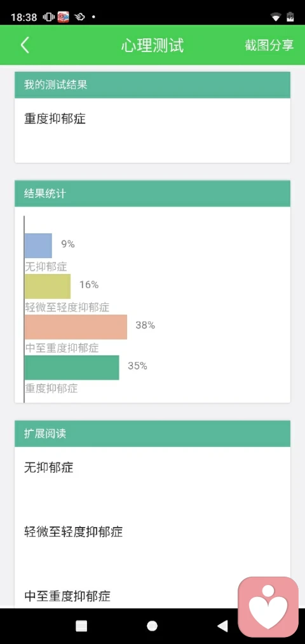Image resolution: width=305 pixels, height=644 pixels.
Task: Tap the Android back triangle button
Action: tap(222, 626)
